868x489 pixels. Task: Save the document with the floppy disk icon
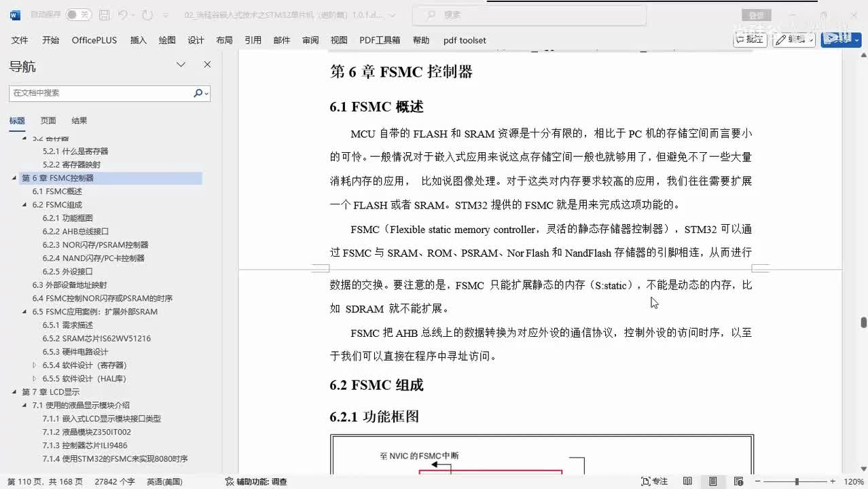(104, 14)
